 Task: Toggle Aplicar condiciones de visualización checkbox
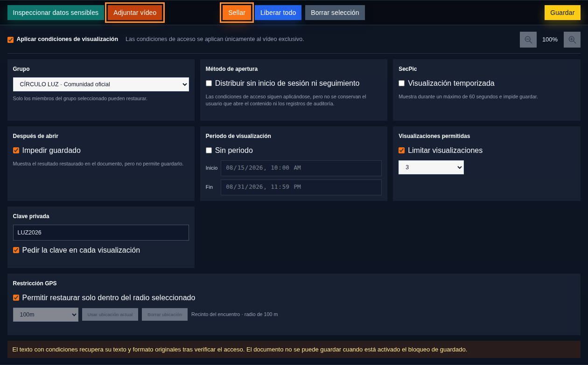coord(10,40)
